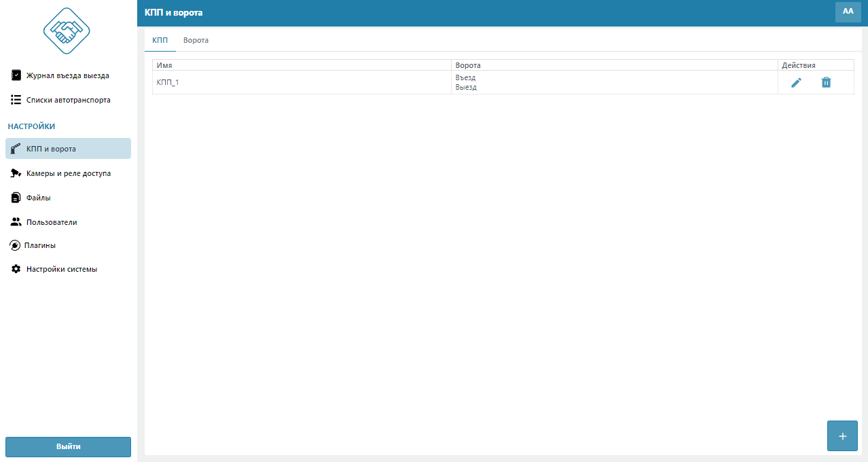Click the document icon beside Файлы
Image resolution: width=868 pixels, height=462 pixels.
(16, 198)
